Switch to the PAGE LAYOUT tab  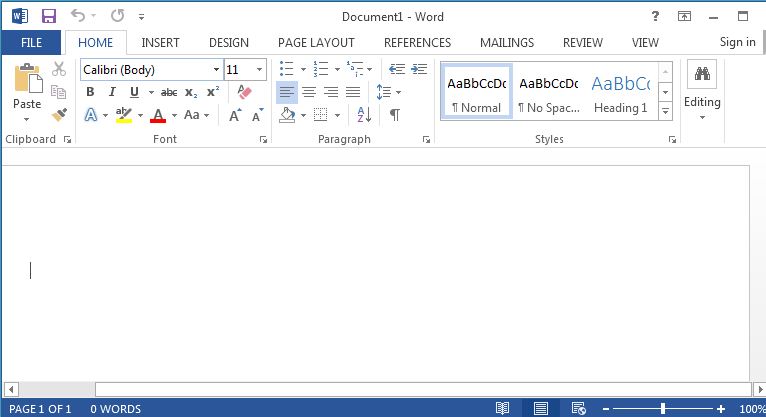pyautogui.click(x=316, y=42)
